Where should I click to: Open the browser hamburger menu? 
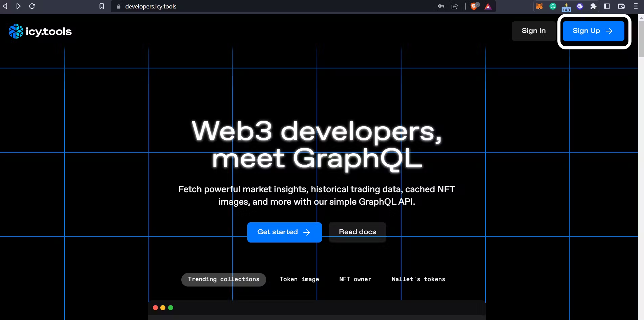pyautogui.click(x=636, y=6)
